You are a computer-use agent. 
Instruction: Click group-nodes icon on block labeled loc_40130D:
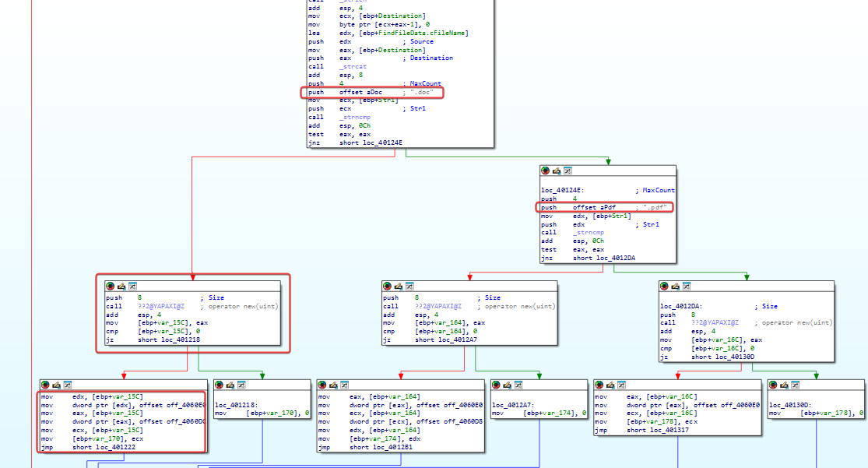point(795,385)
